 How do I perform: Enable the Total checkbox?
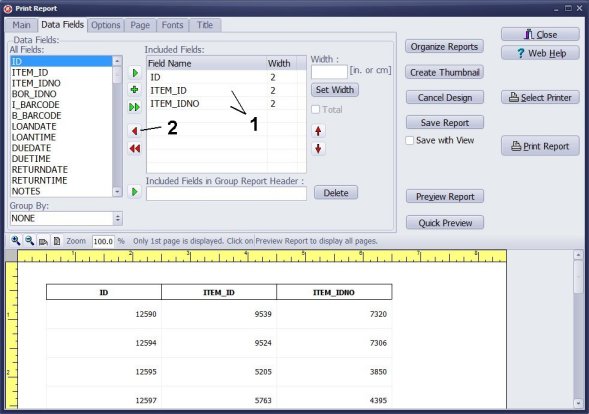316,109
